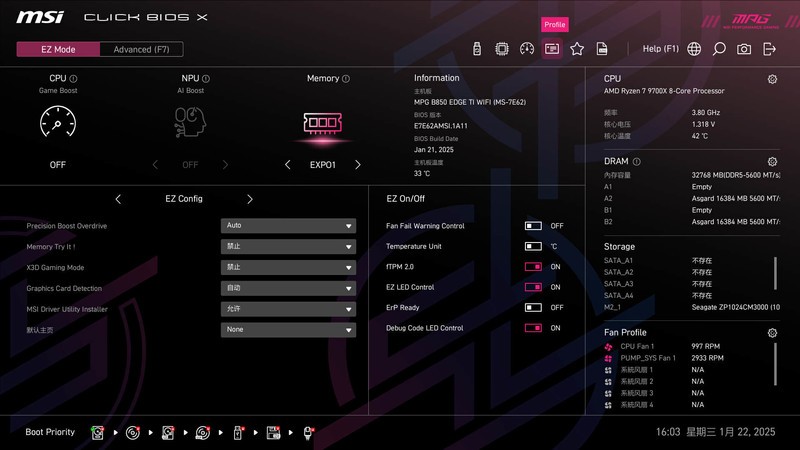Click the info icon beside DRAM
Screen dimensions: 800x450
pyautogui.click(x=637, y=162)
